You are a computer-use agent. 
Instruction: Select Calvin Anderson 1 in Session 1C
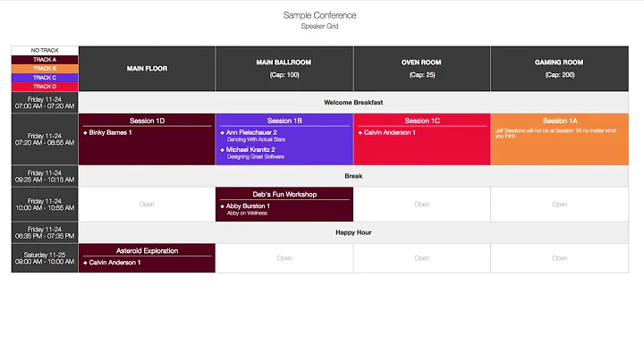point(389,132)
